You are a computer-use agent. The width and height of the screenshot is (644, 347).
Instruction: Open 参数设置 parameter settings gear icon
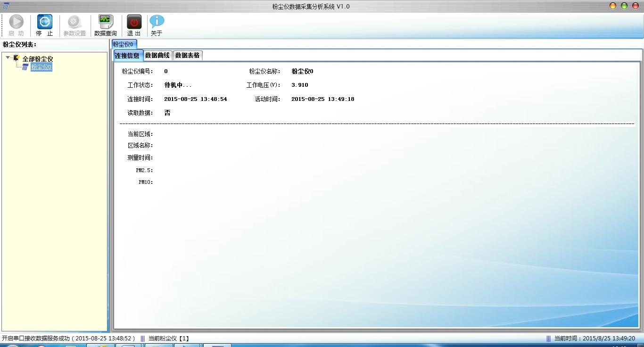[74, 22]
